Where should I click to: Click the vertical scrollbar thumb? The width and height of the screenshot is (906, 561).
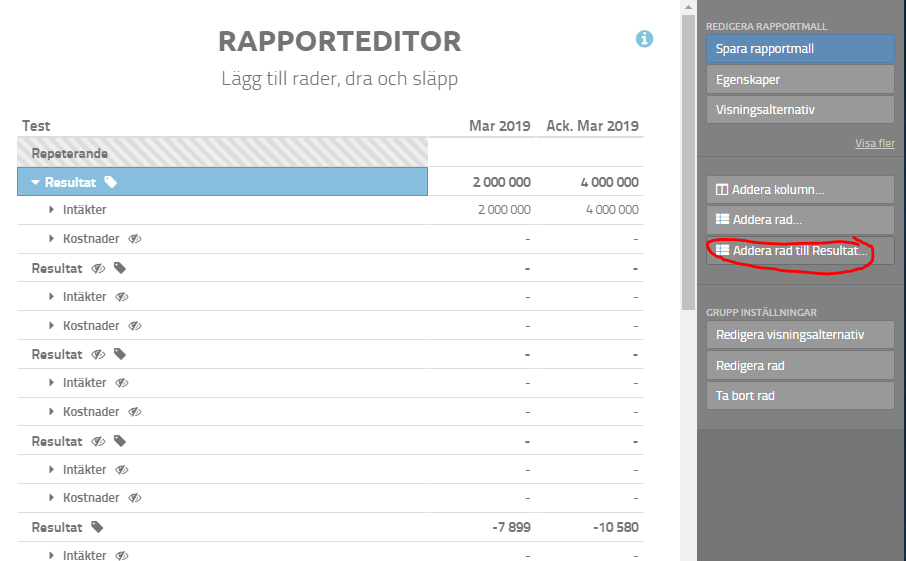[688, 162]
